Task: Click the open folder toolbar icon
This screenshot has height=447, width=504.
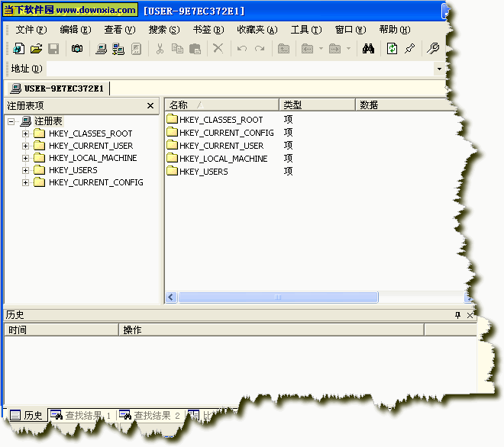Action: point(36,49)
